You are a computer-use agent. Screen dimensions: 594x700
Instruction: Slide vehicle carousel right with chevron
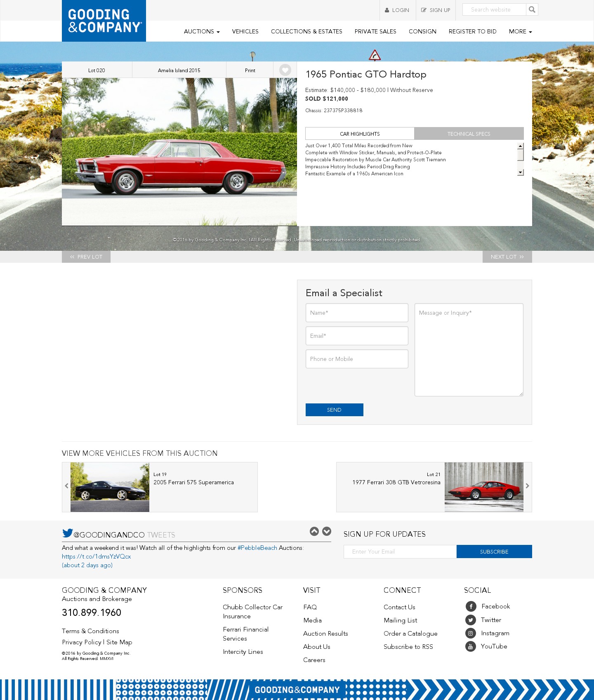click(x=527, y=486)
